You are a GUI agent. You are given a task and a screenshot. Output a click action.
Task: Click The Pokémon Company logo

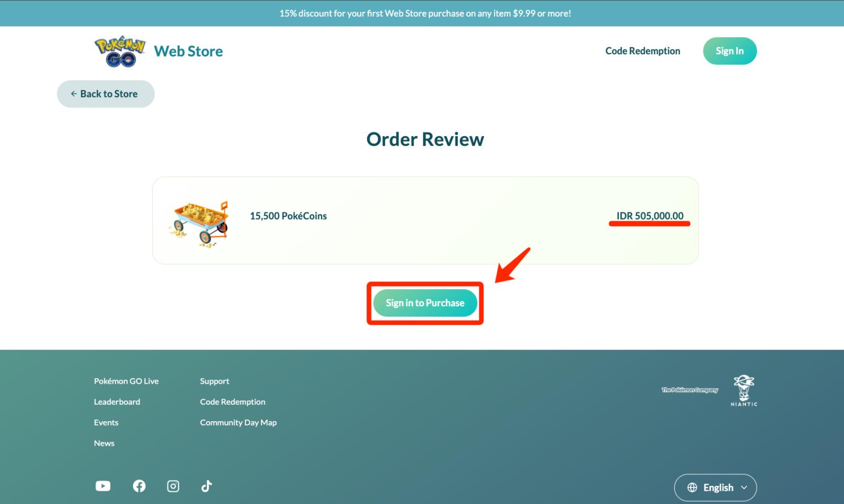690,390
